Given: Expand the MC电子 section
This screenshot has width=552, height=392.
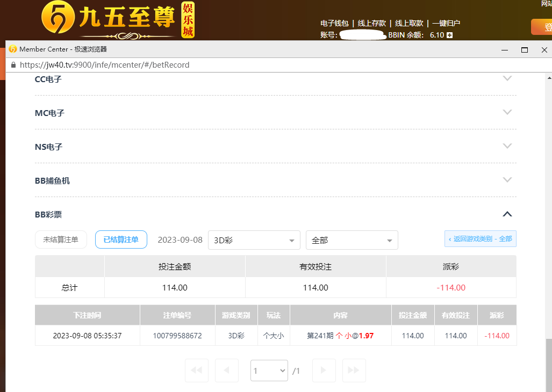Looking at the screenshot, I should (507, 112).
